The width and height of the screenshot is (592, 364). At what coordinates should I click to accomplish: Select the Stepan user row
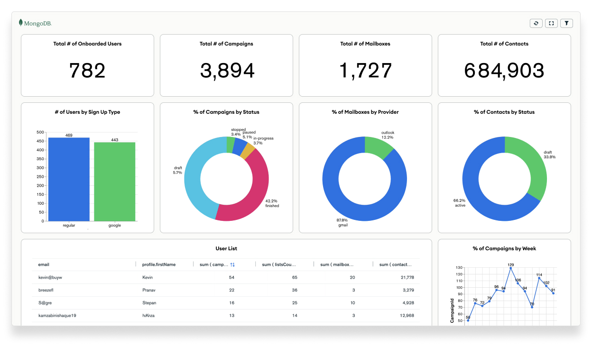pos(226,303)
